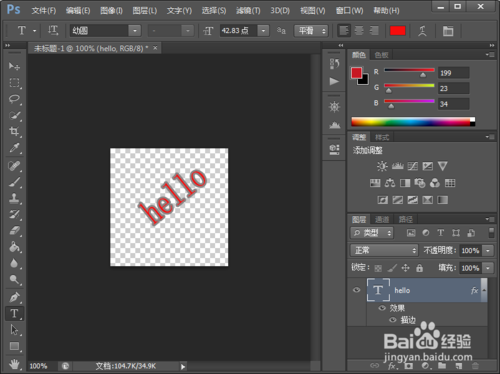This screenshot has height=374, width=500.
Task: Select the History Brush tool
Action: 14,214
